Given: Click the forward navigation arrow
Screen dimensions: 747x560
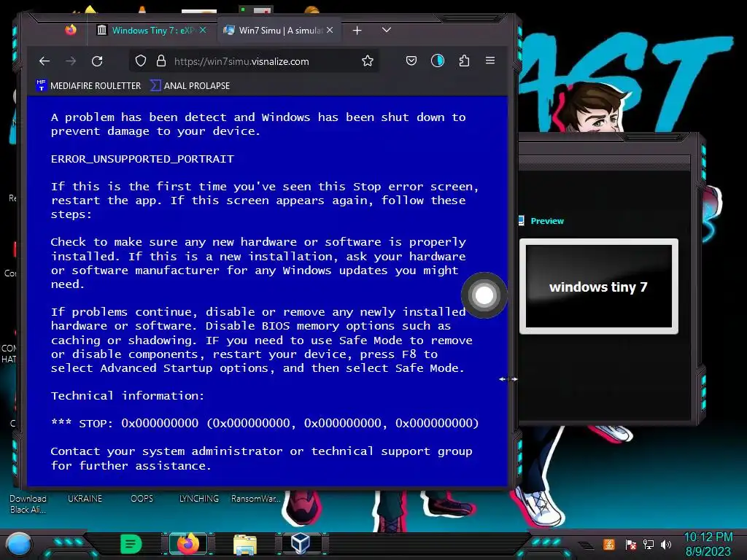Looking at the screenshot, I should pos(71,61).
